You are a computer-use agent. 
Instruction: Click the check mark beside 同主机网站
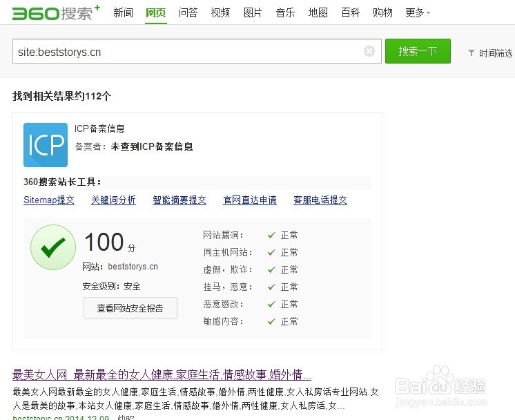[271, 252]
